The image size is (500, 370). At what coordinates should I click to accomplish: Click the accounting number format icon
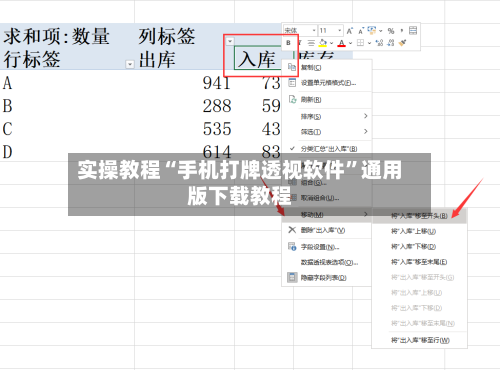tap(372, 30)
